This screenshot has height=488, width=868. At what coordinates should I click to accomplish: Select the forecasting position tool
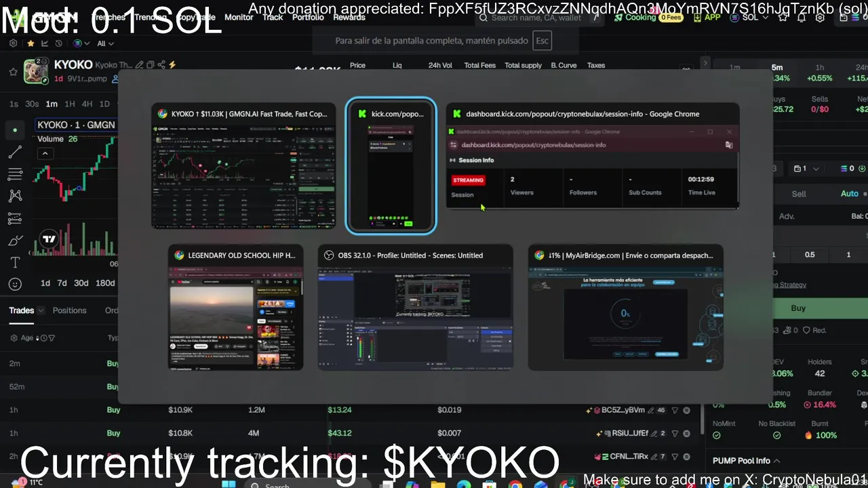coord(15,218)
